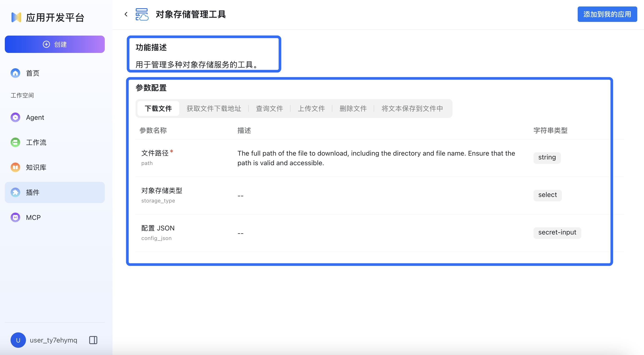Click the user_ty7ehymq avatar
The height and width of the screenshot is (355, 644).
(x=18, y=340)
